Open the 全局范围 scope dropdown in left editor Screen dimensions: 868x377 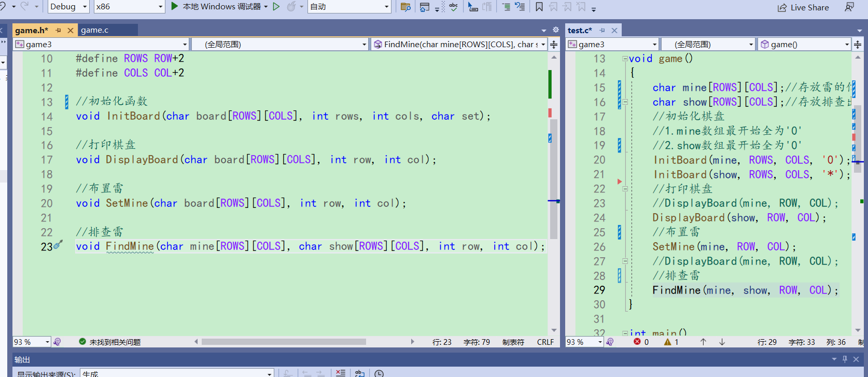point(279,44)
